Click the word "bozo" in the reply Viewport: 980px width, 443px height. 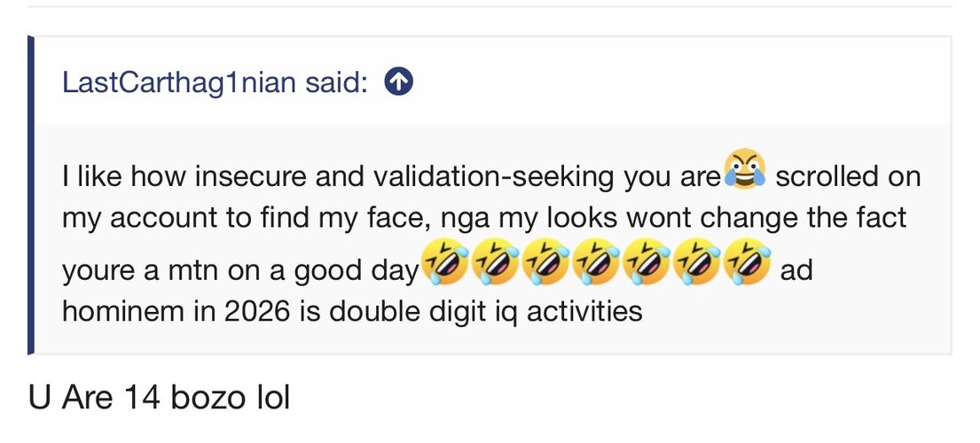pos(208,398)
